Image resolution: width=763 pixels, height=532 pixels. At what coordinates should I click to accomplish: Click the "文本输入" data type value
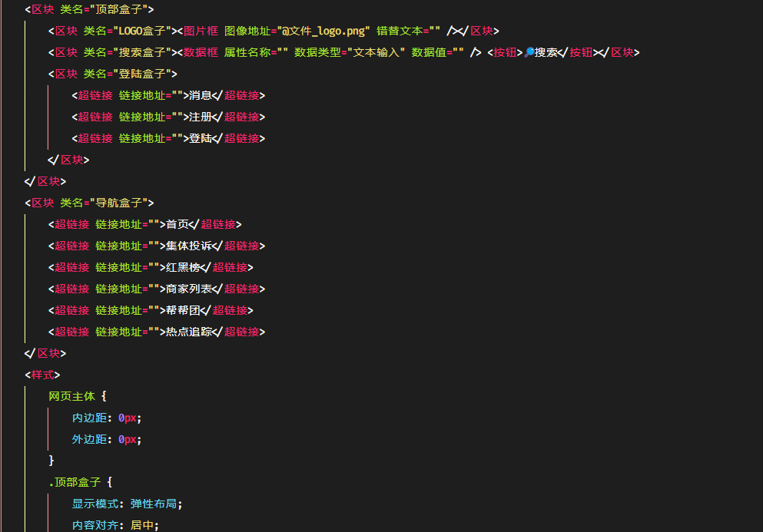(377, 52)
